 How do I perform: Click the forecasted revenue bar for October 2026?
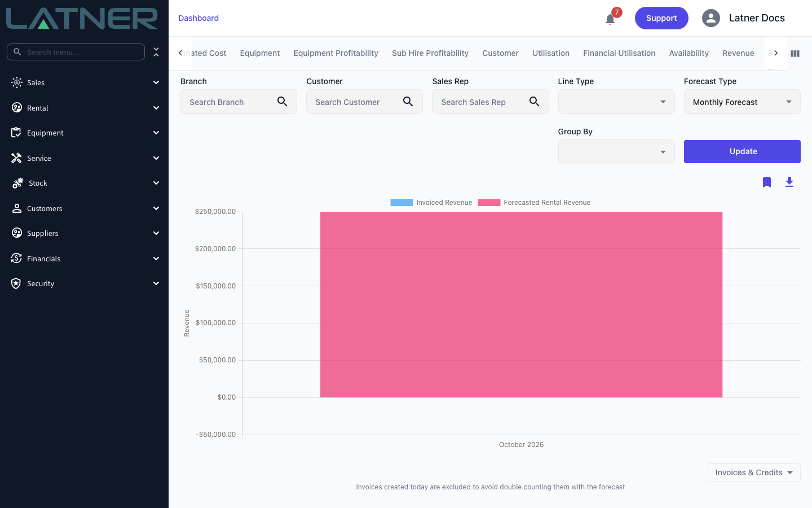tap(521, 305)
